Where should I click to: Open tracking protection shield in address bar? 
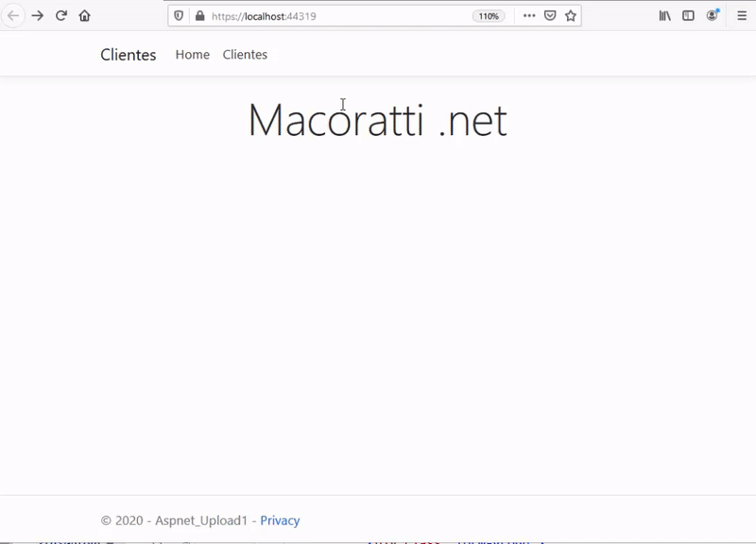tap(179, 16)
